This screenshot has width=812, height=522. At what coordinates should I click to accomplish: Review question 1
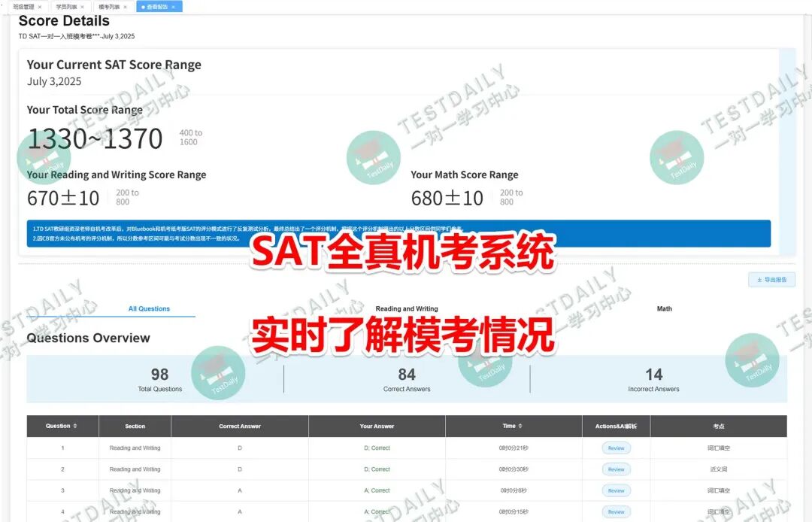tap(617, 448)
